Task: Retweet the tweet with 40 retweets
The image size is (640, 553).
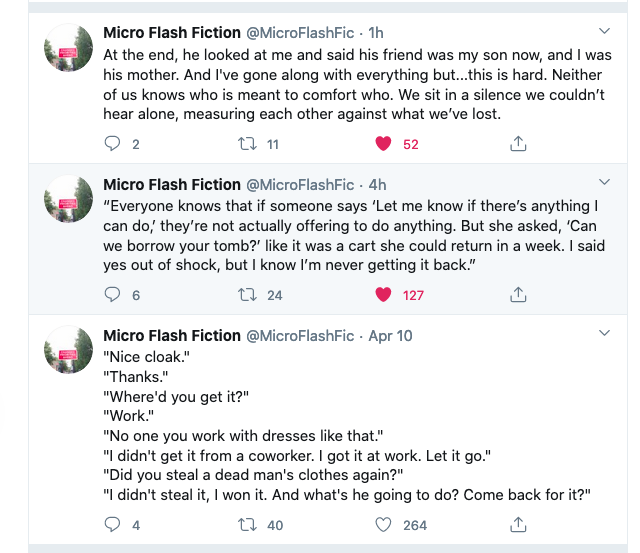Action: point(247,525)
